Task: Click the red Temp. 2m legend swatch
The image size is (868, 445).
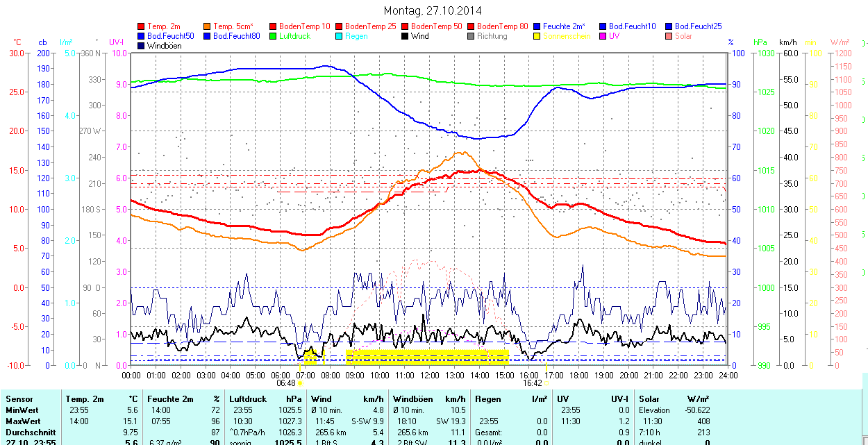Action: [142, 26]
